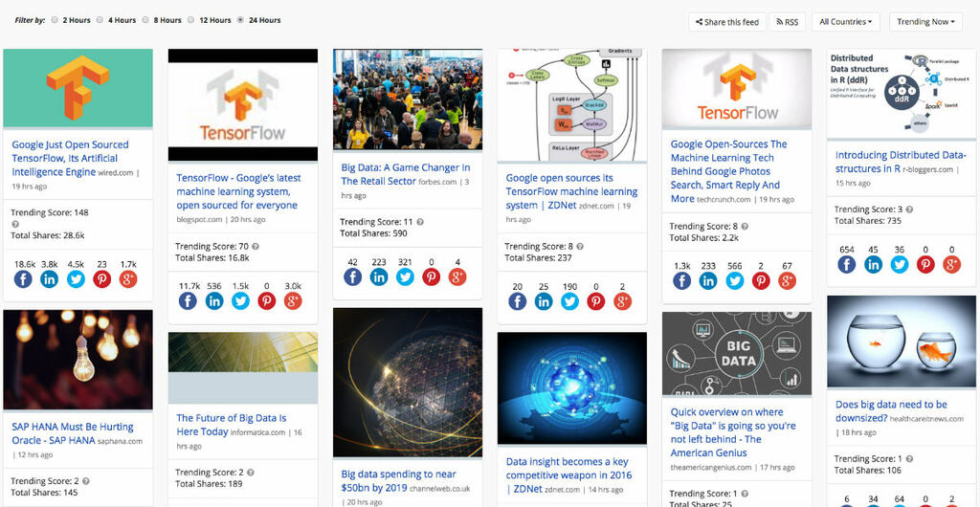
Task: Pin the ZDNet TensorFlow article on Pinterest
Action: (x=596, y=300)
